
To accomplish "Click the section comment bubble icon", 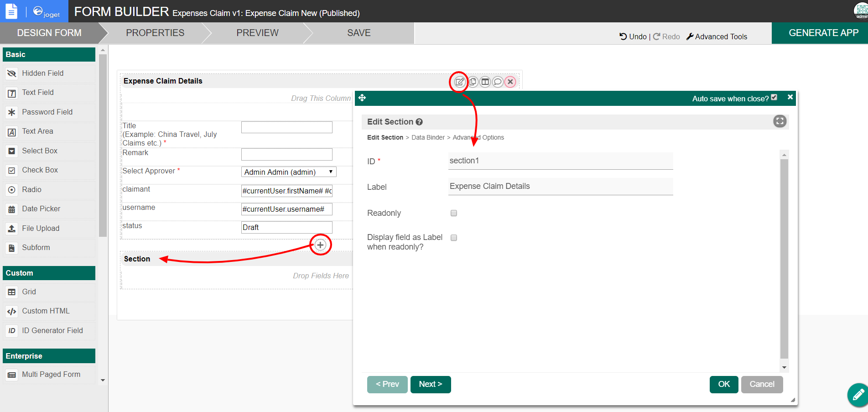I will click(498, 82).
